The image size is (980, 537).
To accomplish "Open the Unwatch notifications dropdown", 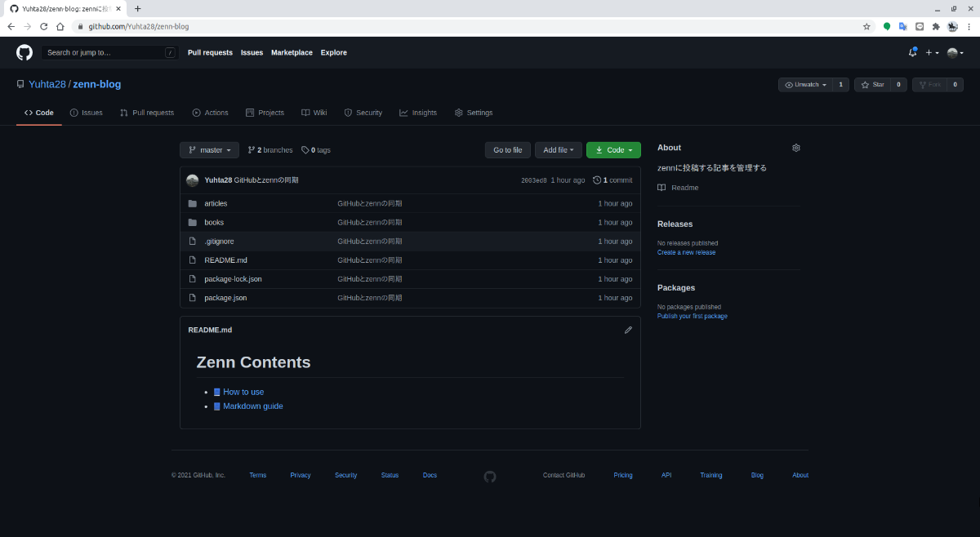I will click(x=805, y=85).
